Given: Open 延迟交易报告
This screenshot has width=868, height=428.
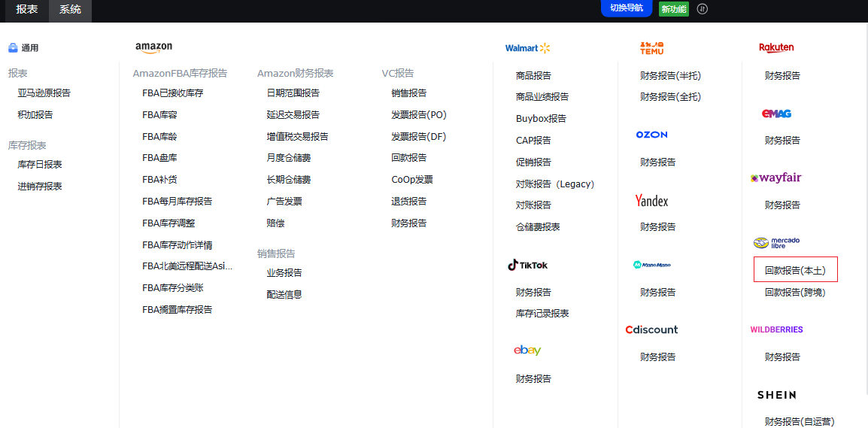Looking at the screenshot, I should 293,114.
